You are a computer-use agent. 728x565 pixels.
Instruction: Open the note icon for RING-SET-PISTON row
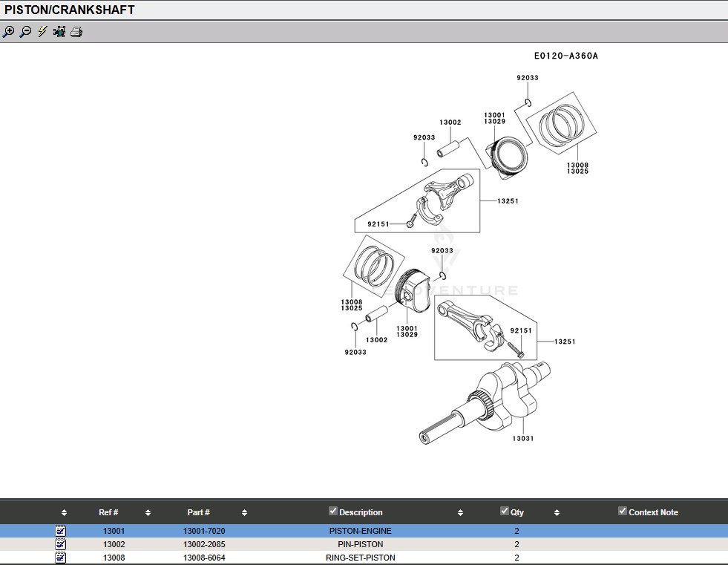61,558
